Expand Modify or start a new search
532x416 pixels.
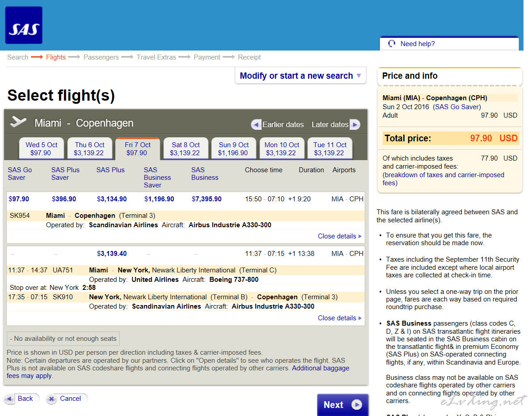tap(300, 76)
